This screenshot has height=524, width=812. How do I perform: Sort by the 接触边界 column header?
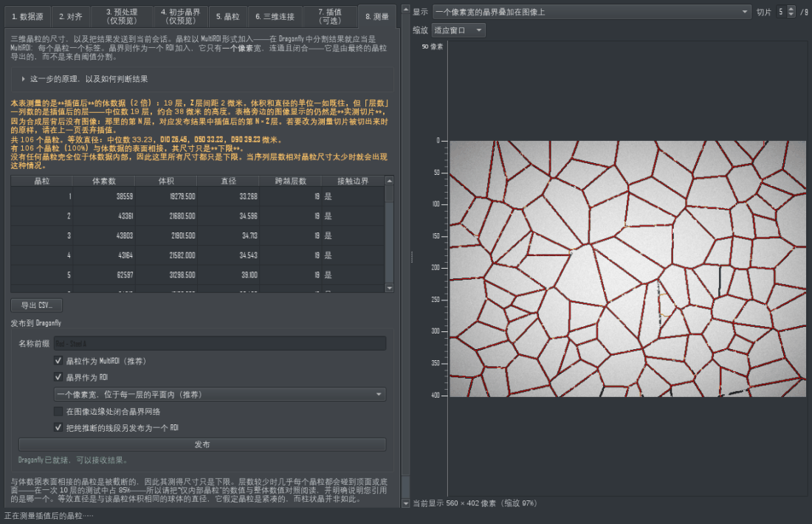click(353, 182)
